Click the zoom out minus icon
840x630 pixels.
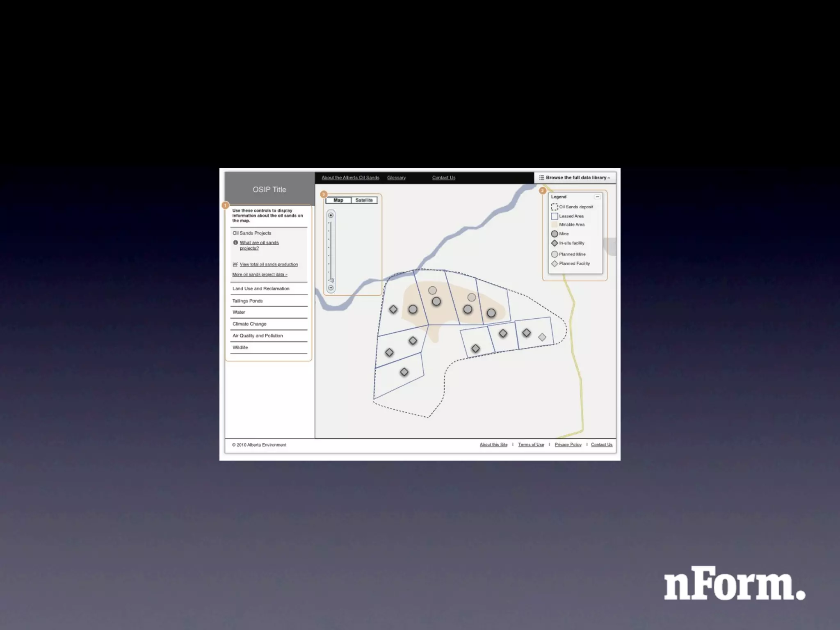pyautogui.click(x=331, y=288)
